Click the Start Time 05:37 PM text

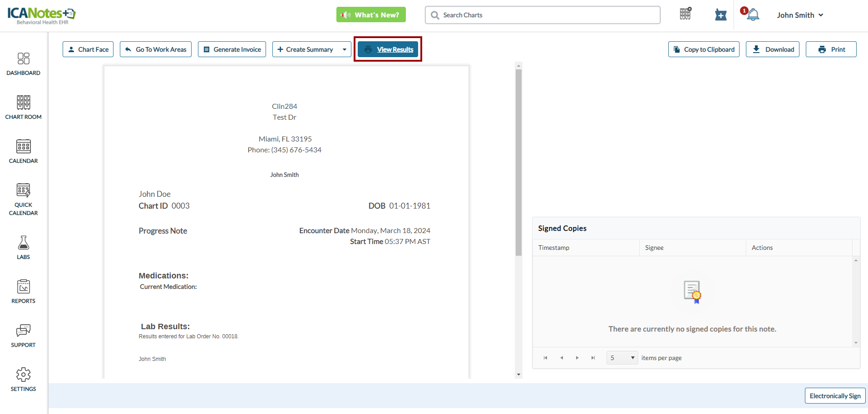tap(390, 242)
